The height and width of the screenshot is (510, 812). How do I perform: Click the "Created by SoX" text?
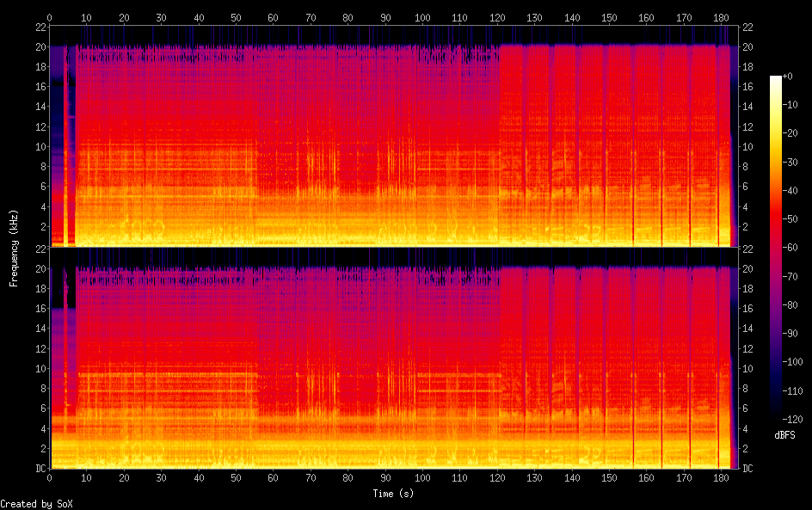tap(36, 503)
